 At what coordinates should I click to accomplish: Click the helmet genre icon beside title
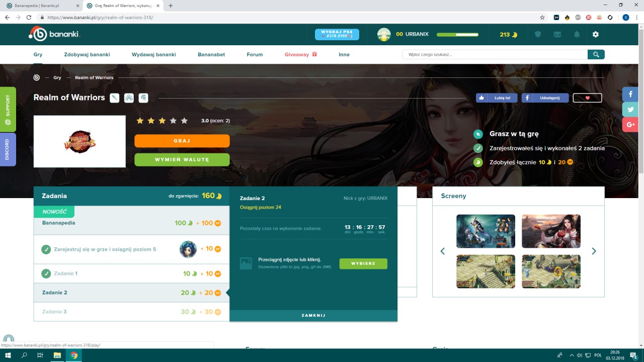143,98
